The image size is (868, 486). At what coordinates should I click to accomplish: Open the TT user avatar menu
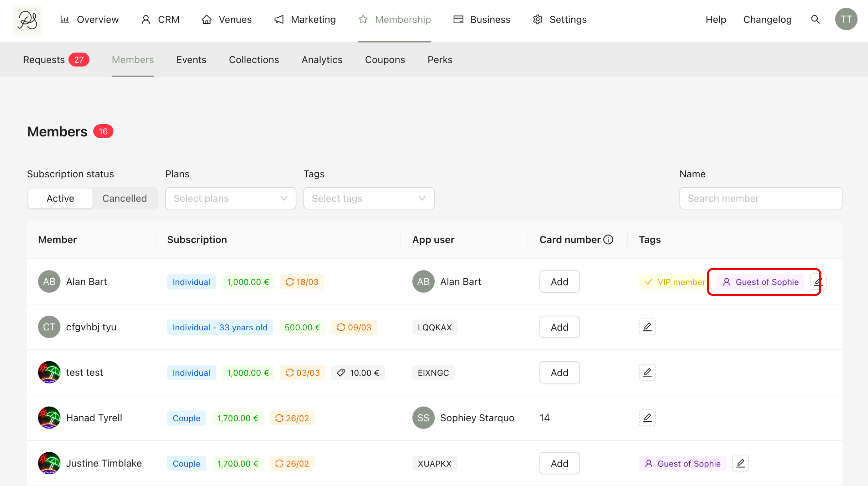[846, 19]
